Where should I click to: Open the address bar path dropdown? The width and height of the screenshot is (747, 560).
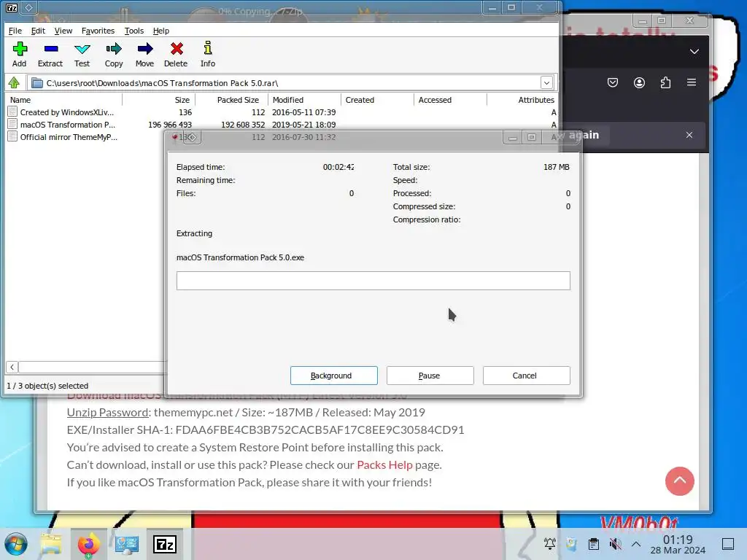pos(546,83)
